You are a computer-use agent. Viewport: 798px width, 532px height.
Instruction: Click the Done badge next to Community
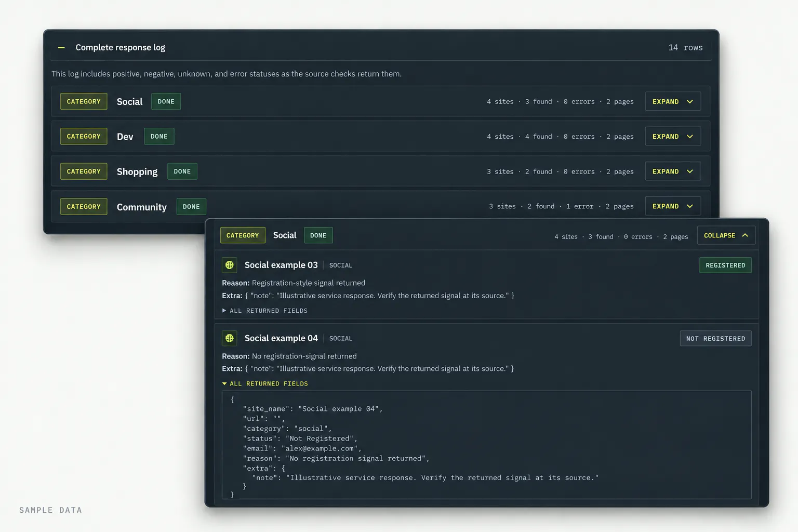(x=191, y=206)
